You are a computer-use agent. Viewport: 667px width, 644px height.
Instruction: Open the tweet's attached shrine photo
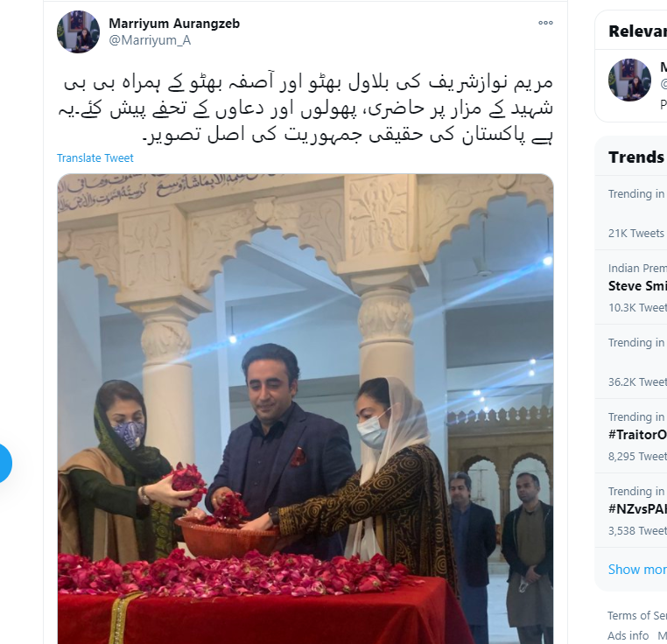(x=305, y=409)
